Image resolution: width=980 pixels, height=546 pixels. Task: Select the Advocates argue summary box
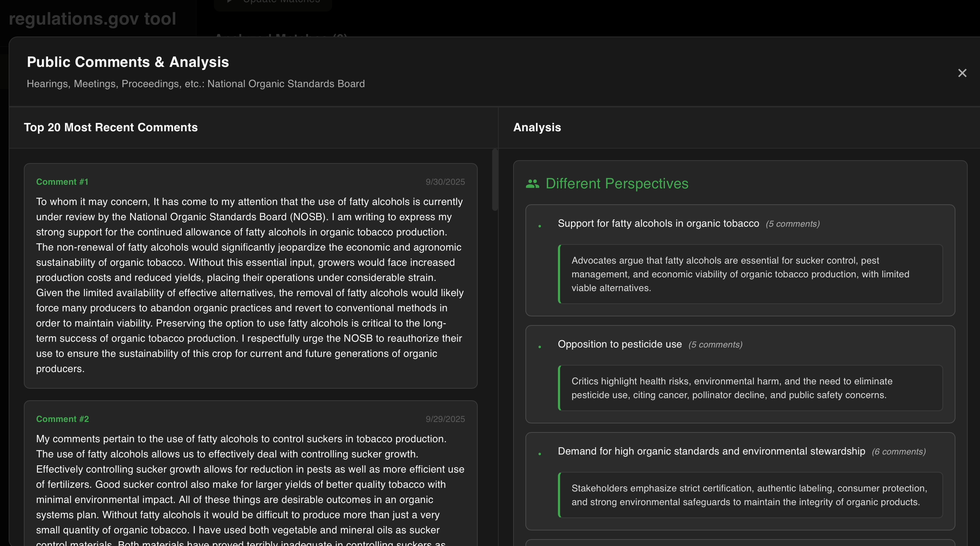pos(750,274)
